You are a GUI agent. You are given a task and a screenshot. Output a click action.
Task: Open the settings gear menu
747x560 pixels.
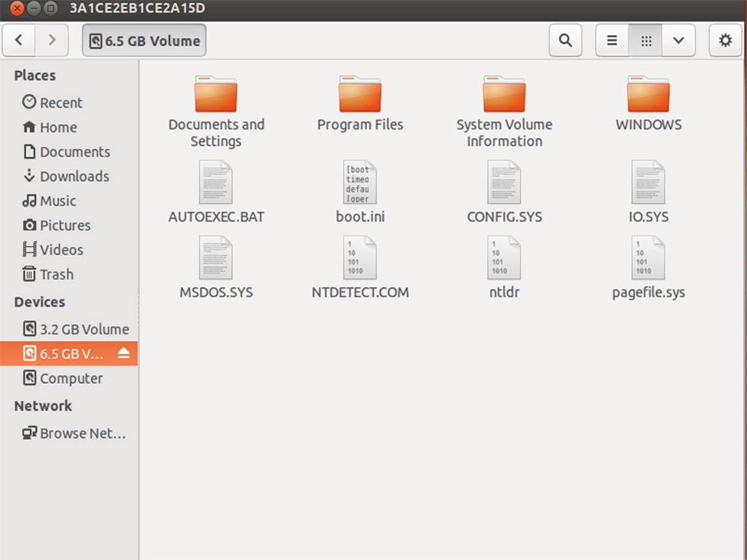click(x=725, y=40)
